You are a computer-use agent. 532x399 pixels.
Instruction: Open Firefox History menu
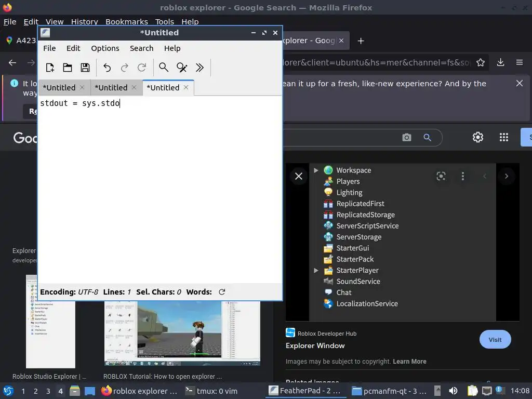(x=85, y=22)
